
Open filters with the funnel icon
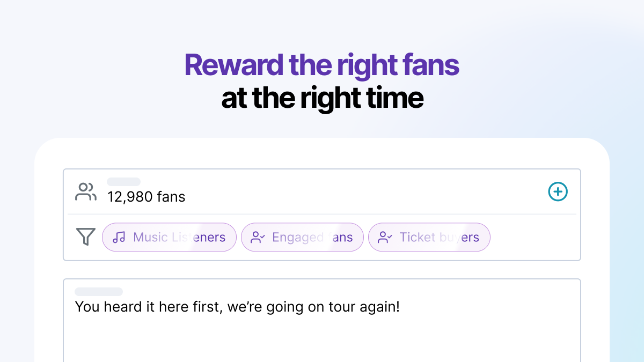pos(86,237)
